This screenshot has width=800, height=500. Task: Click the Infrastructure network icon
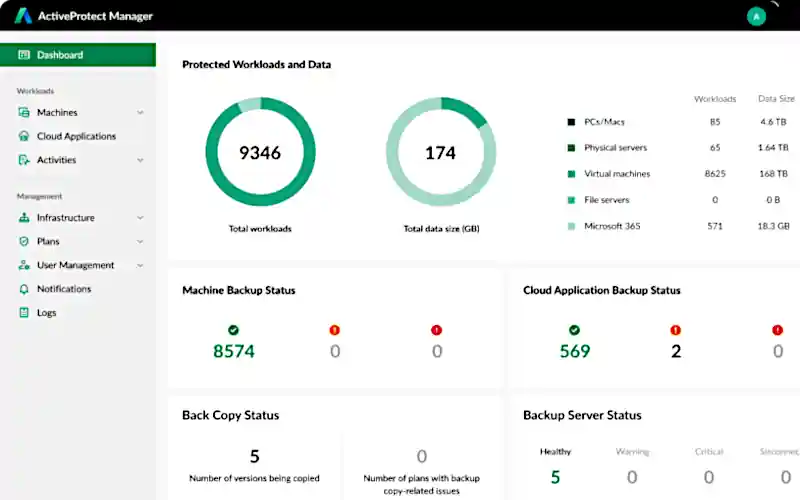[23, 217]
